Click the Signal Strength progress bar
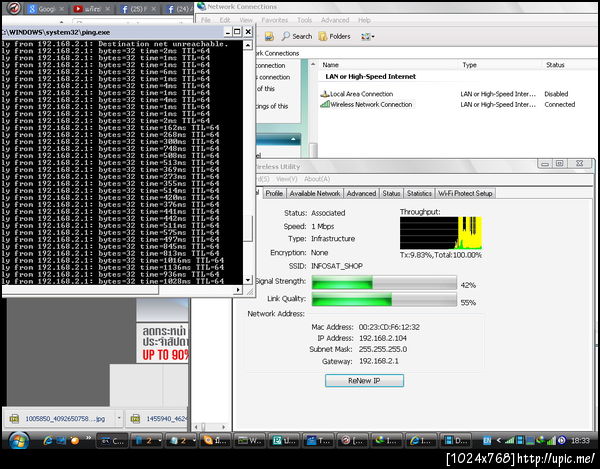The image size is (600, 469). pyautogui.click(x=384, y=283)
